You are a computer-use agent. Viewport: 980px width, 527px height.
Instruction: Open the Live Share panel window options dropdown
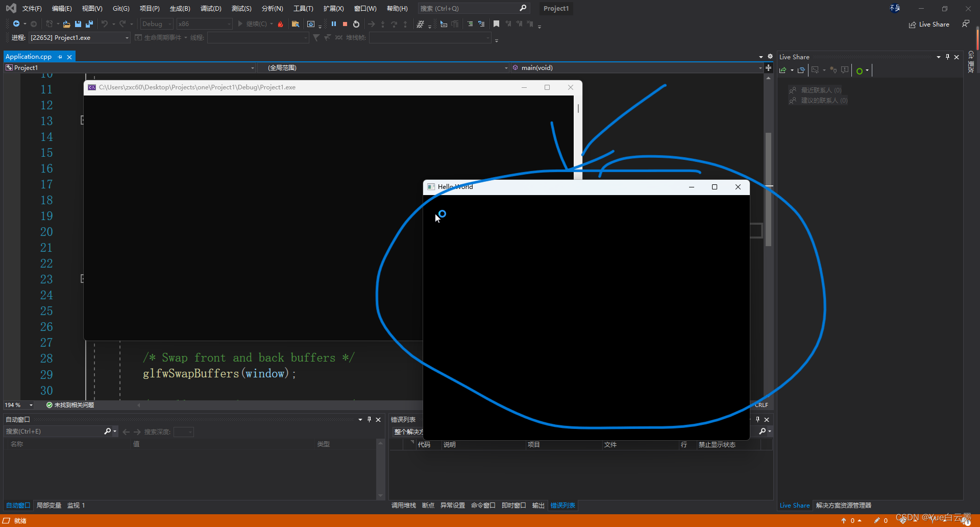click(939, 57)
